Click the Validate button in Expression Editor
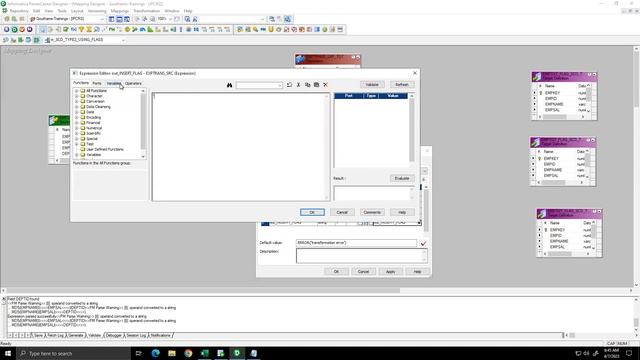The image size is (640, 360). coord(372,84)
